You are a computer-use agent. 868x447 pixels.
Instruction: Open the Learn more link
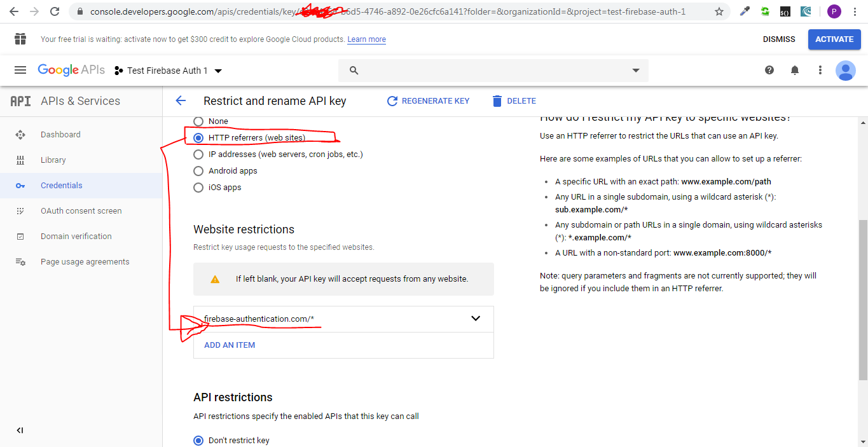[x=366, y=39]
